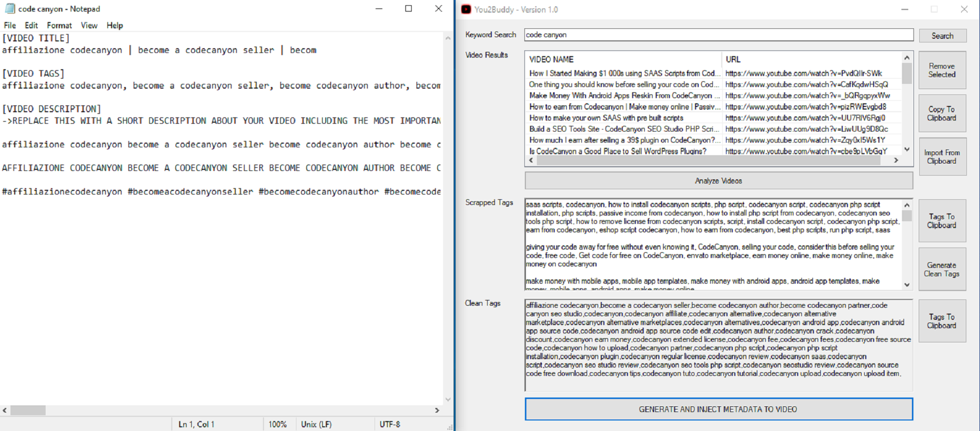Image resolution: width=980 pixels, height=431 pixels.
Task: Maximize the Notepad window
Action: click(x=409, y=9)
